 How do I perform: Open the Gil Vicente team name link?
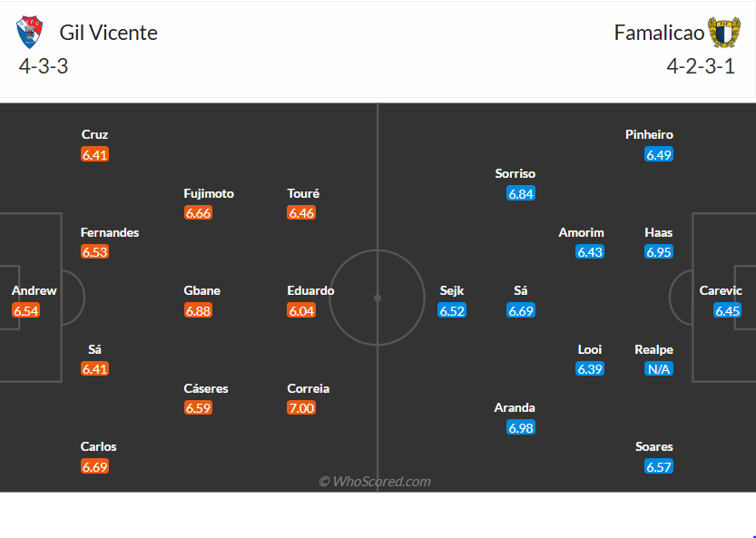pos(108,33)
